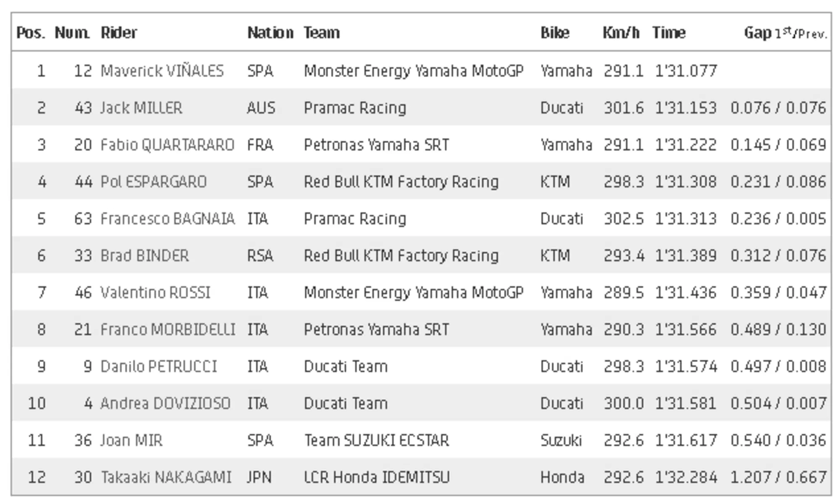Open Valentino ROSSI's rider entry
Image resolution: width=840 pixels, height=504 pixels.
point(155,292)
